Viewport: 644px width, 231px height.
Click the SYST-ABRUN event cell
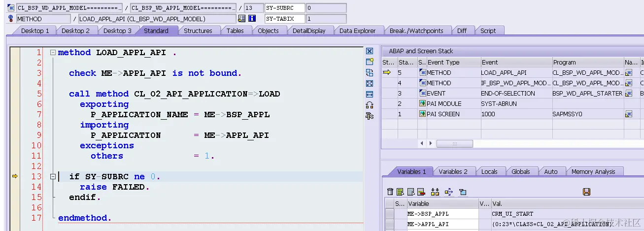pos(516,103)
